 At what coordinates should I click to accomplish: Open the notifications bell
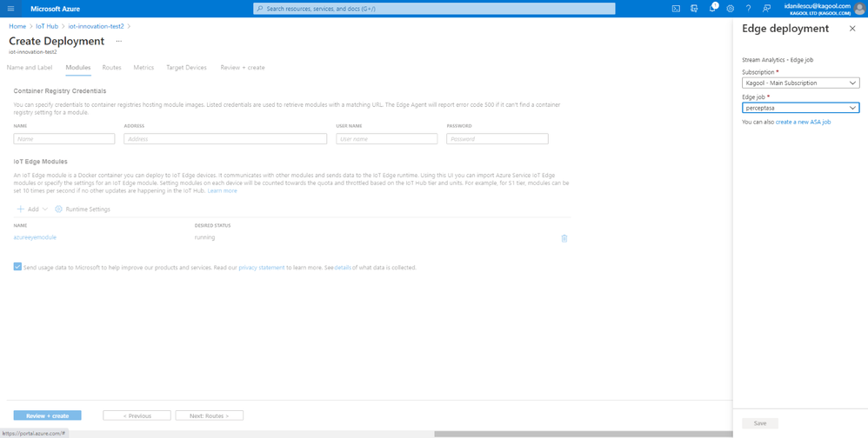point(712,9)
